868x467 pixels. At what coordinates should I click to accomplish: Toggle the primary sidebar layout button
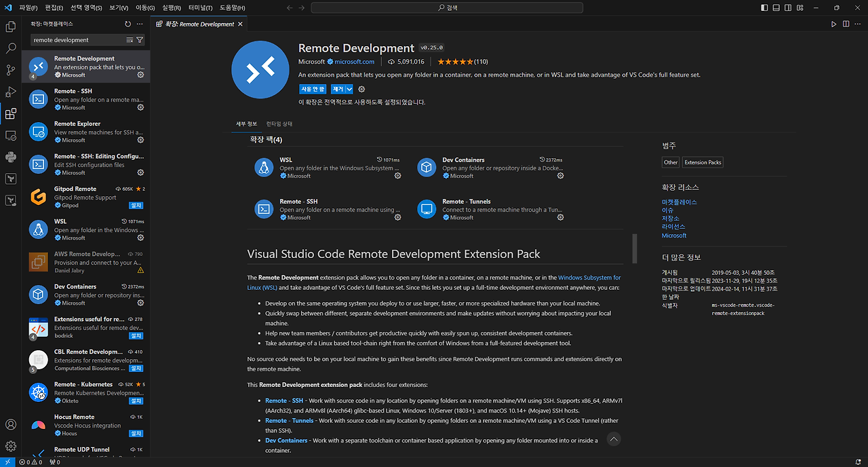click(x=765, y=7)
